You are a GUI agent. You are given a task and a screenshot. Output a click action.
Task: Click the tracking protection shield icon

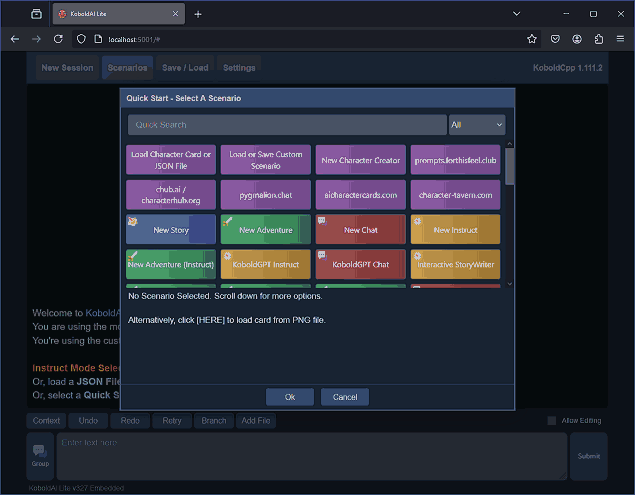click(x=81, y=39)
